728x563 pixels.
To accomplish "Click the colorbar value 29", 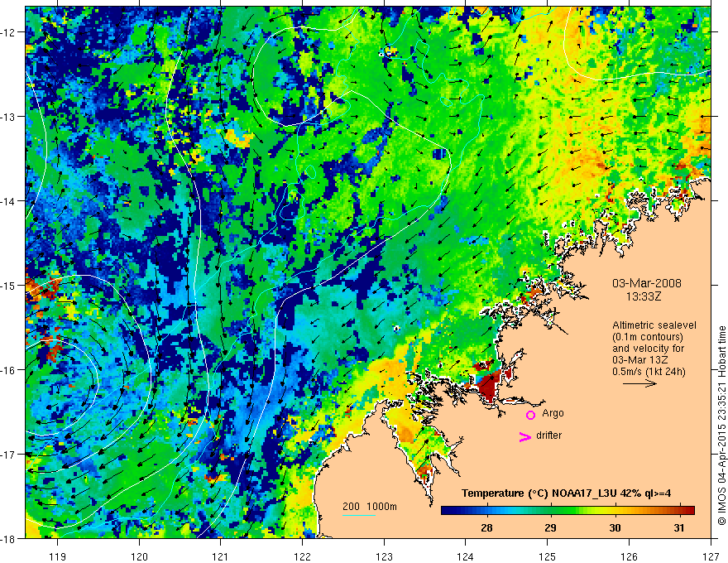I will click(x=550, y=528).
